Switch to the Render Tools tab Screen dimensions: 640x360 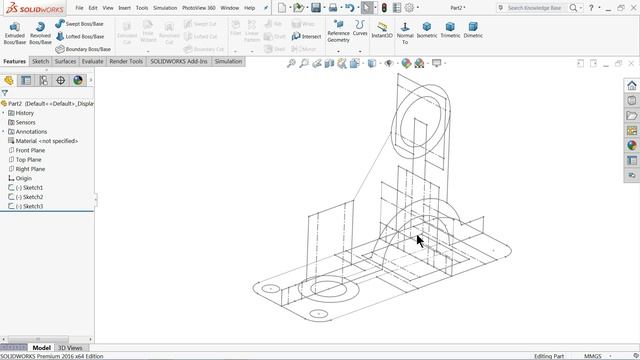[126, 61]
